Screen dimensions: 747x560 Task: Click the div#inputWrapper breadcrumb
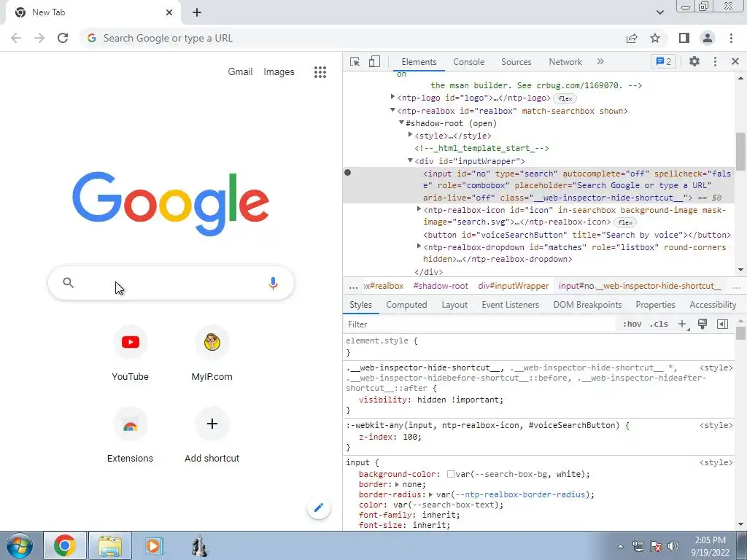click(x=514, y=286)
